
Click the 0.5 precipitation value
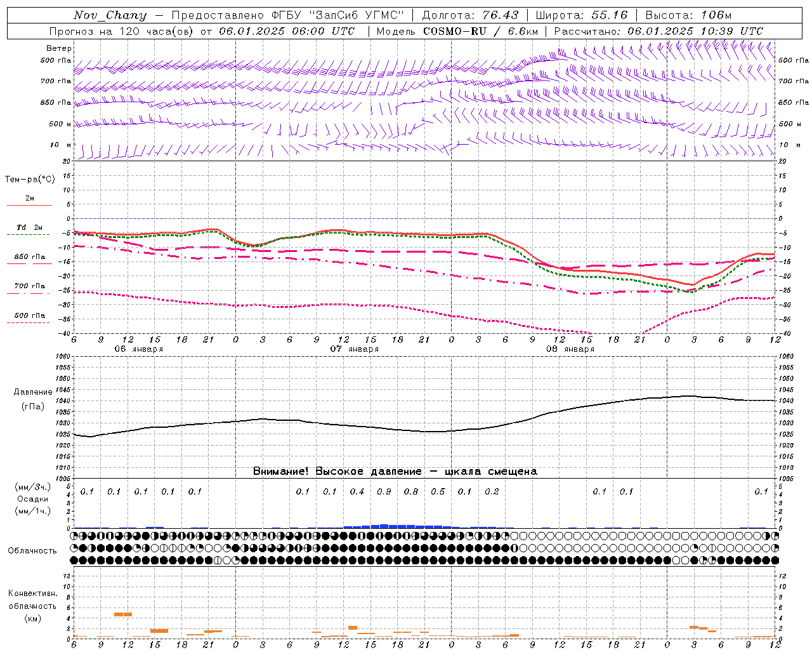click(438, 491)
